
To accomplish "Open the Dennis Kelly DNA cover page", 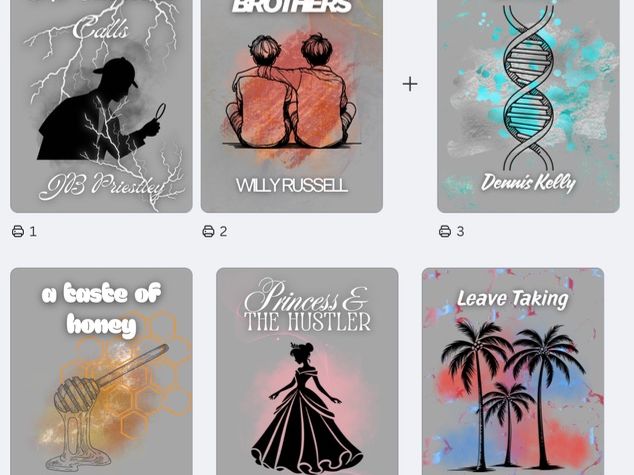I will pyautogui.click(x=528, y=106).
